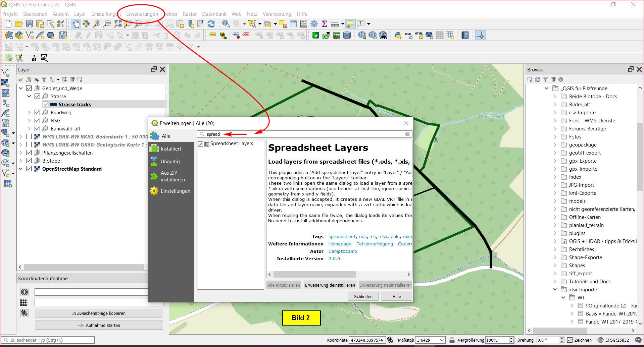Switch to the Installiert plugin tab

pyautogui.click(x=171, y=149)
